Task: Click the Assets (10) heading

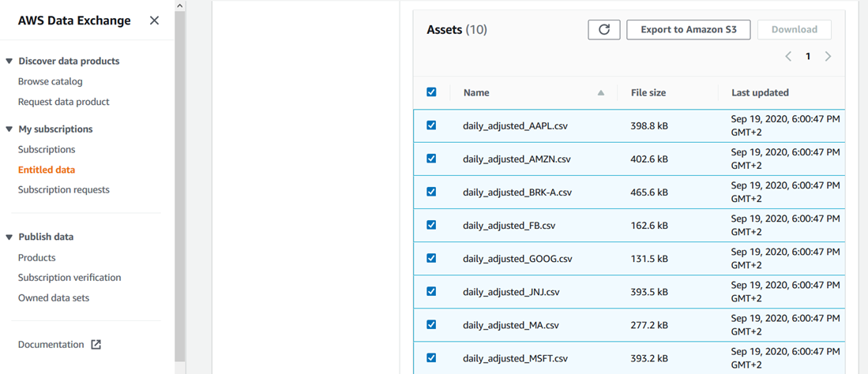Action: [x=457, y=30]
